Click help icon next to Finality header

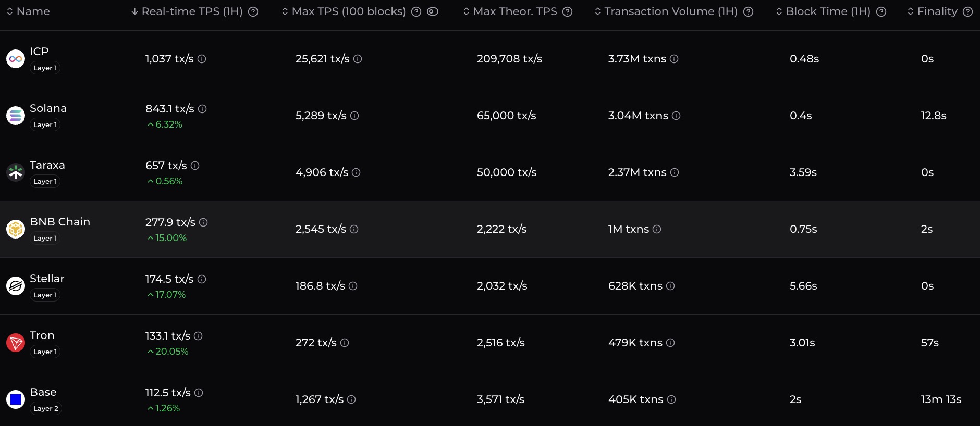pyautogui.click(x=967, y=11)
